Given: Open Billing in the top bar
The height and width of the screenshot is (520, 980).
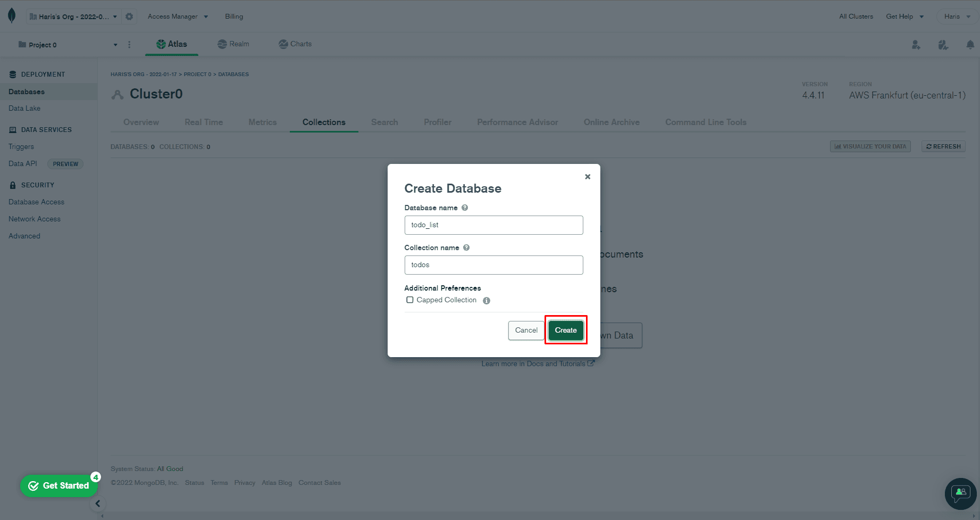Looking at the screenshot, I should click(234, 16).
